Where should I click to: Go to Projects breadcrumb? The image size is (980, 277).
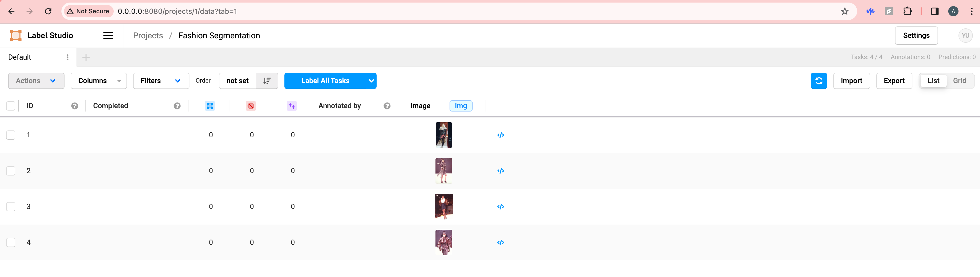click(x=148, y=36)
